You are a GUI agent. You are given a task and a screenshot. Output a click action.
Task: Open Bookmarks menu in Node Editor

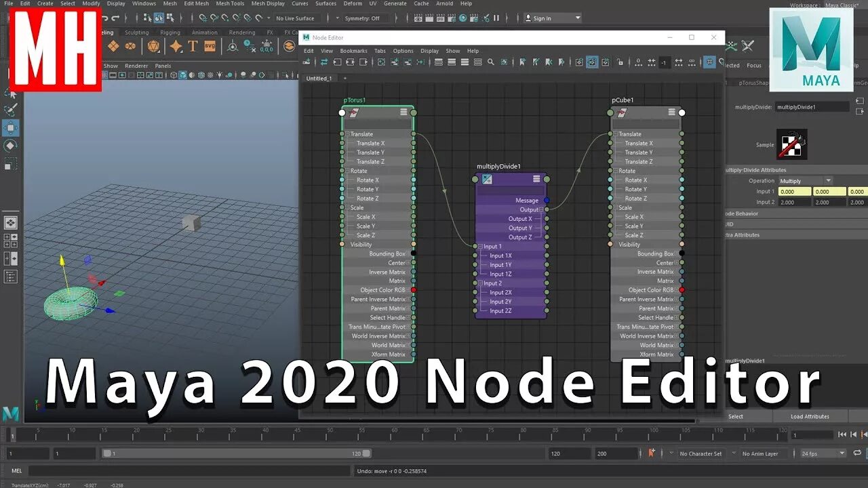coord(353,51)
